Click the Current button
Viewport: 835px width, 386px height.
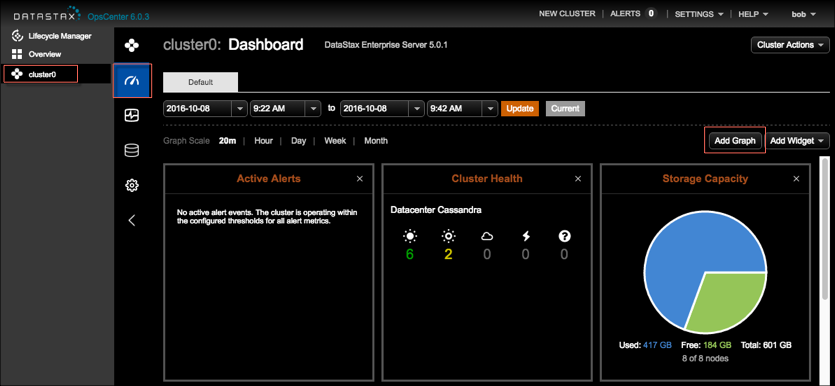click(x=565, y=108)
